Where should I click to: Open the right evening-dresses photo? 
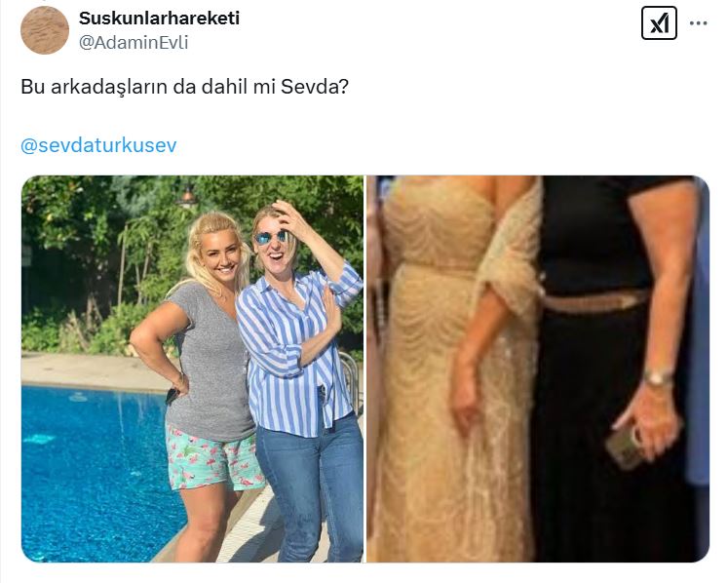(538, 369)
